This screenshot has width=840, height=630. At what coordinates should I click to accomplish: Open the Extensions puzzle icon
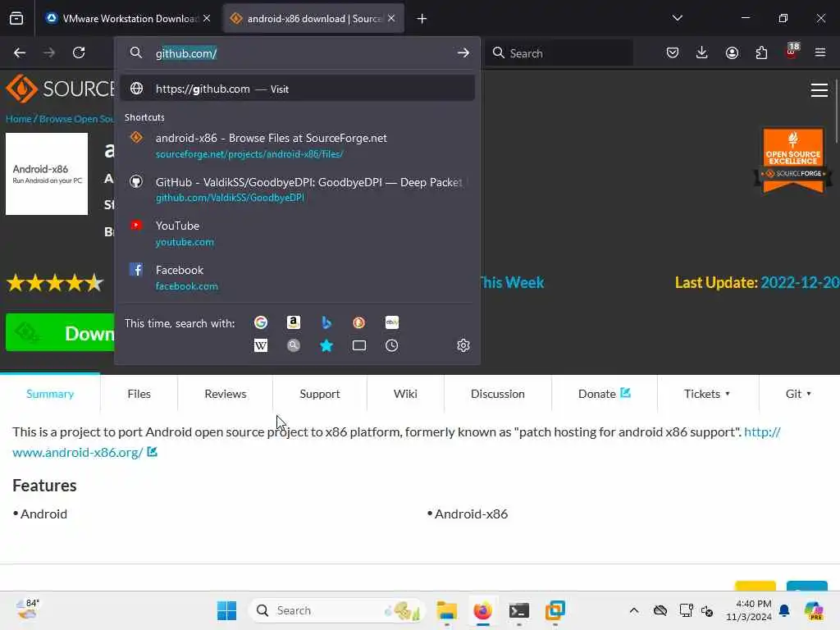pyautogui.click(x=761, y=52)
